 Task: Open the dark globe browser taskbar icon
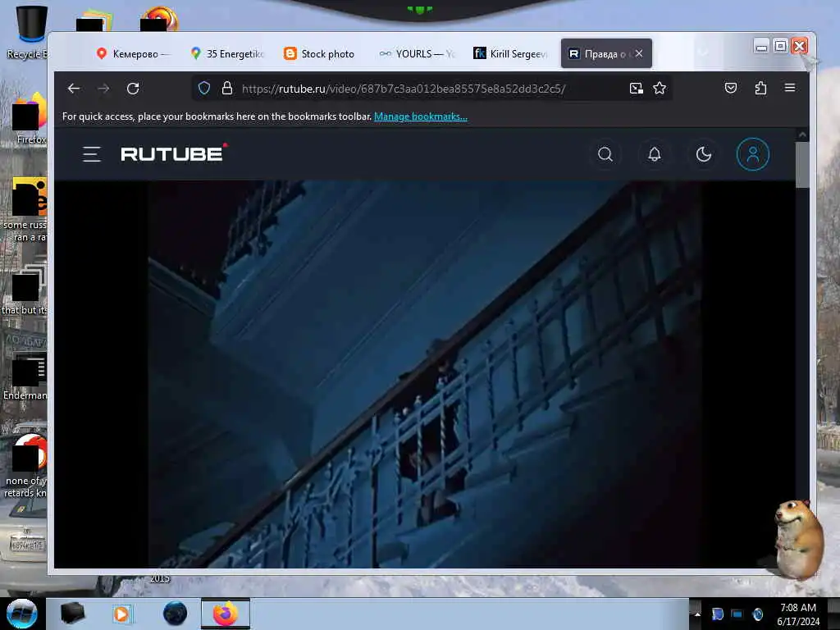[175, 614]
